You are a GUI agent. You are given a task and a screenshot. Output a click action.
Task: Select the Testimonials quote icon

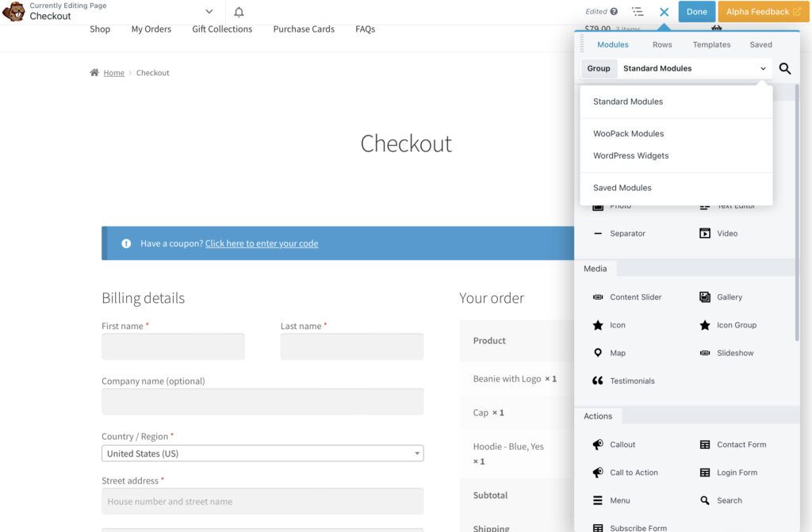pyautogui.click(x=597, y=380)
